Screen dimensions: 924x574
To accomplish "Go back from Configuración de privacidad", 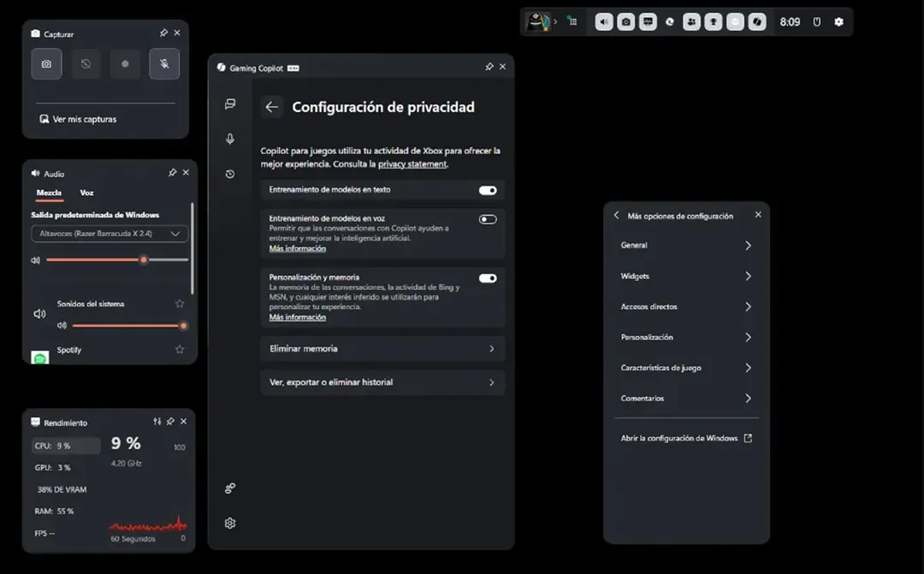I will point(272,107).
